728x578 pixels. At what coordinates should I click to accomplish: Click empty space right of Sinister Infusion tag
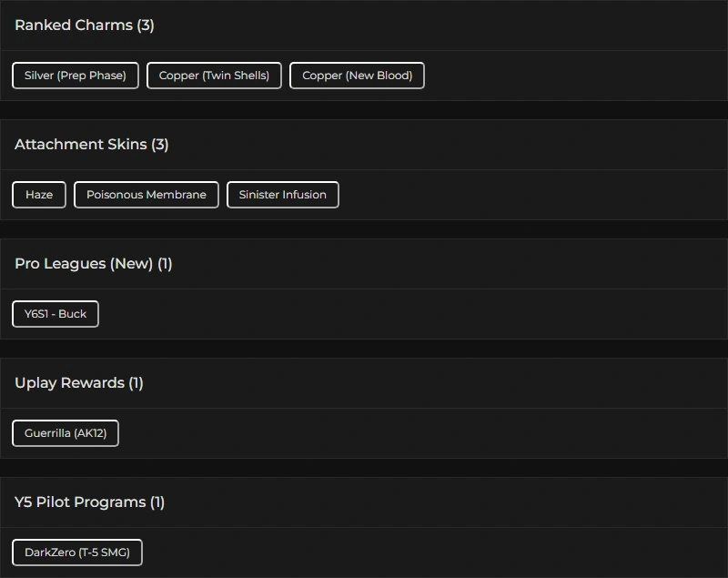[528, 195]
